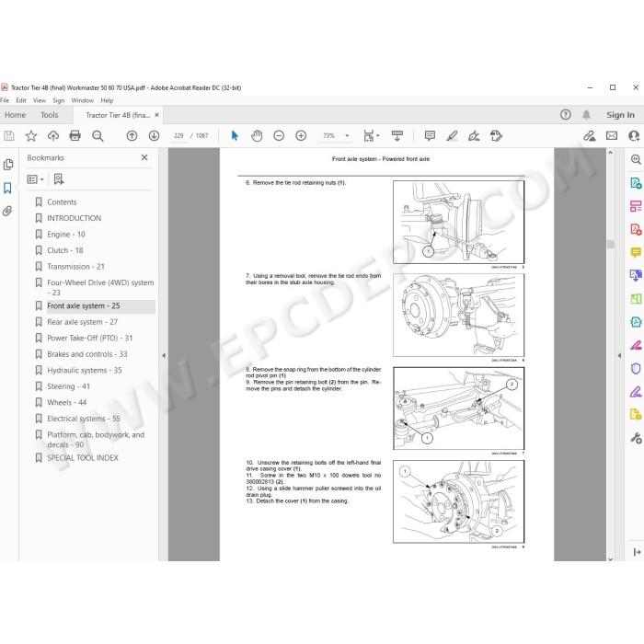The image size is (644, 644).
Task: Open the Sign draw tool
Action: [x=474, y=135]
